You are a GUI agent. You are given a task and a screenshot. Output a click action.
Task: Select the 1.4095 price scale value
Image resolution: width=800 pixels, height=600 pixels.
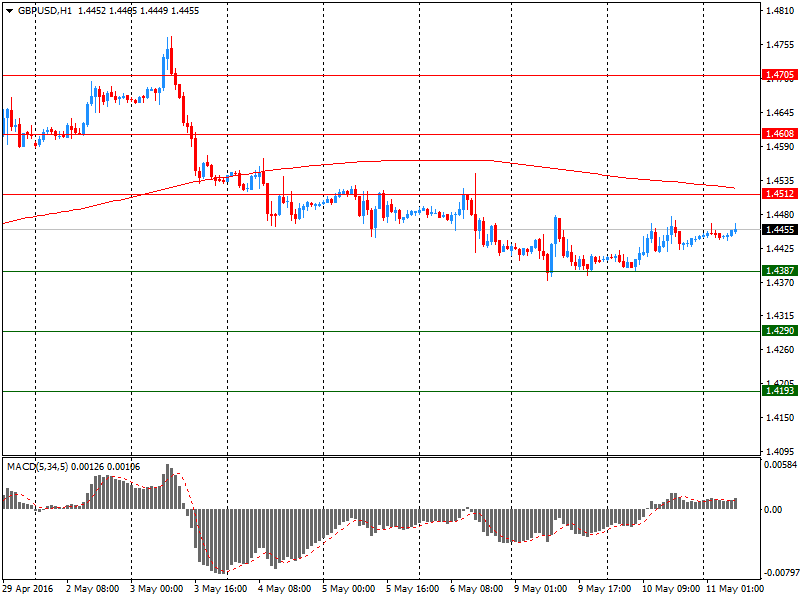pos(780,452)
